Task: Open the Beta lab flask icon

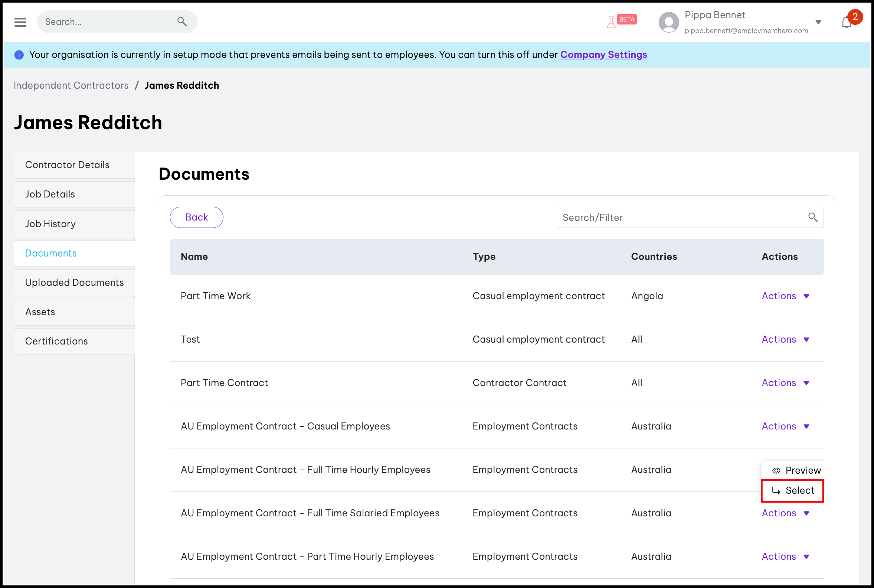Action: point(611,22)
